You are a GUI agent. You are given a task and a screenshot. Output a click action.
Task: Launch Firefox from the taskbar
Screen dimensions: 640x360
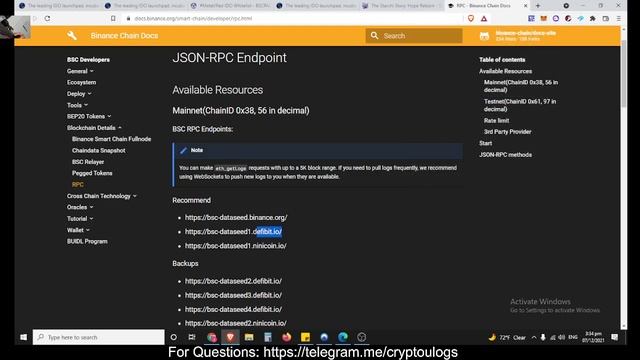point(287,337)
